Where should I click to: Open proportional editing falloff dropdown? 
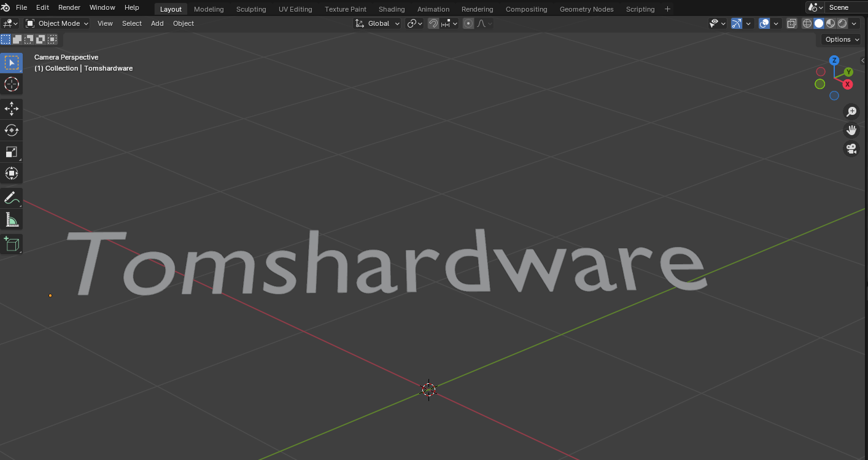coord(484,23)
